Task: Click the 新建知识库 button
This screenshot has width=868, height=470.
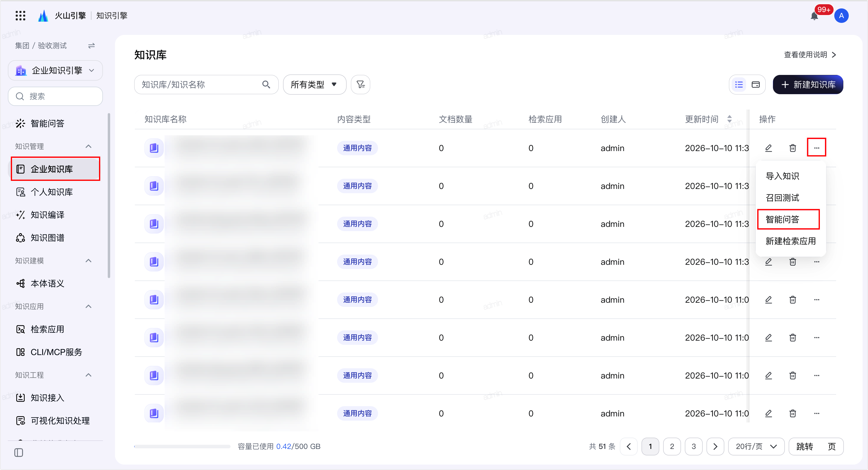Action: pyautogui.click(x=808, y=85)
